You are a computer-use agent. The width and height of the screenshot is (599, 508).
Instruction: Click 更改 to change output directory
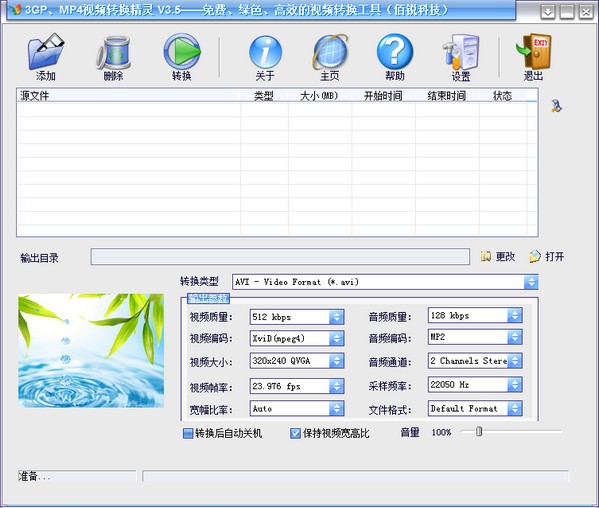coord(498,257)
